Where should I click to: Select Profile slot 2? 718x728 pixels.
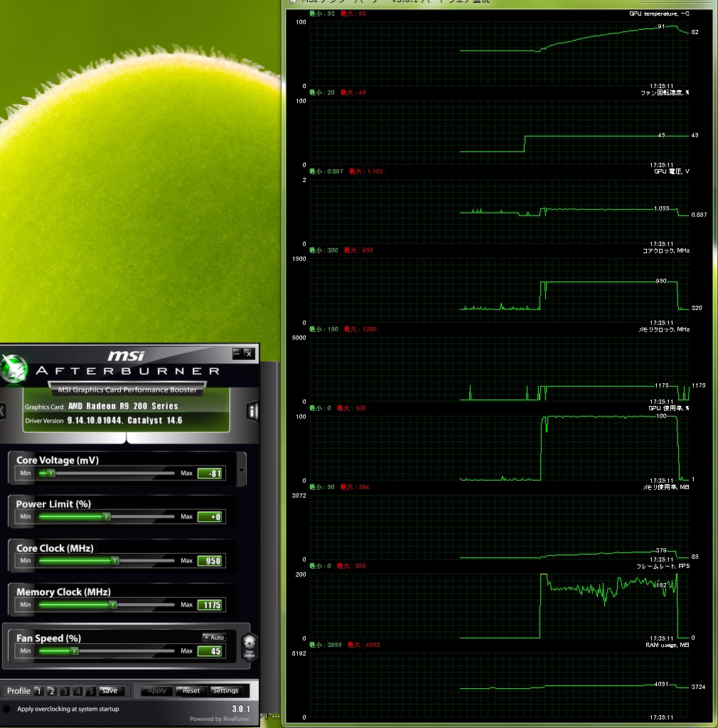(x=51, y=691)
